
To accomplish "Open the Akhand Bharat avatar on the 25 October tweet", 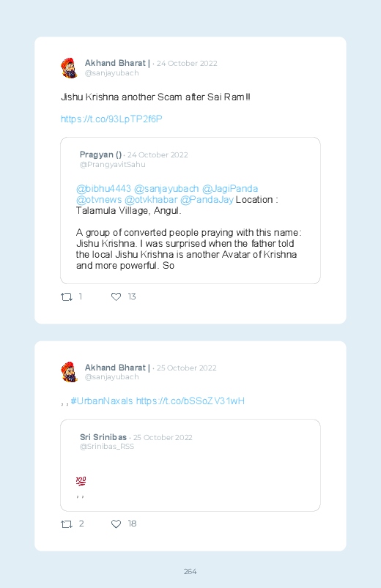I will (69, 372).
